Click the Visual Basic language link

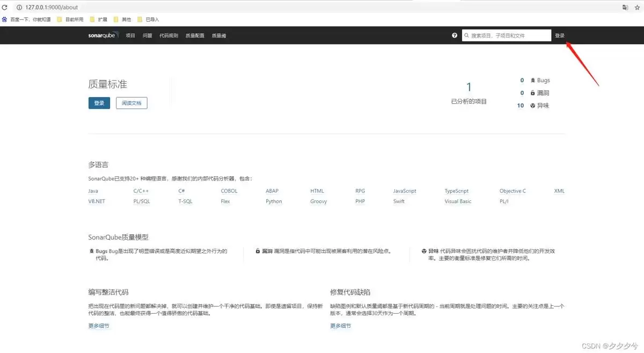pos(458,201)
